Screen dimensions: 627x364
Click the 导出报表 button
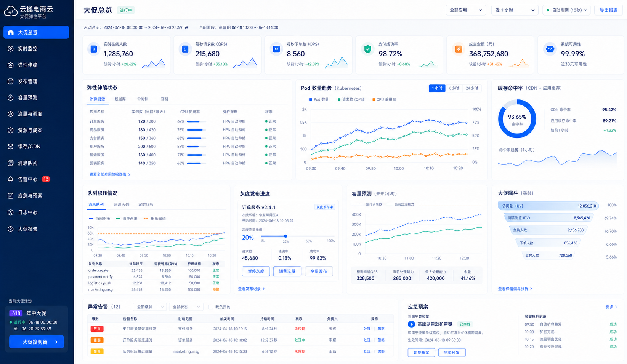click(x=608, y=10)
